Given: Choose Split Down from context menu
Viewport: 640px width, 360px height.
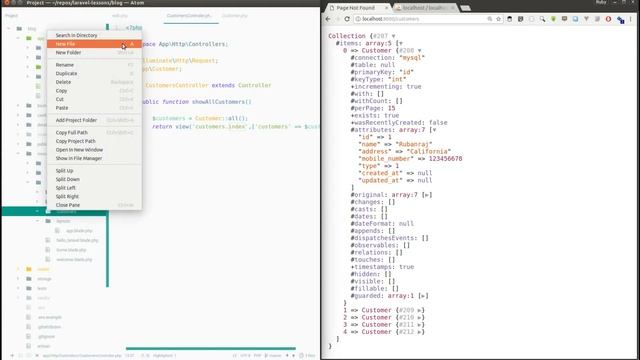Looking at the screenshot, I should coord(94,179).
